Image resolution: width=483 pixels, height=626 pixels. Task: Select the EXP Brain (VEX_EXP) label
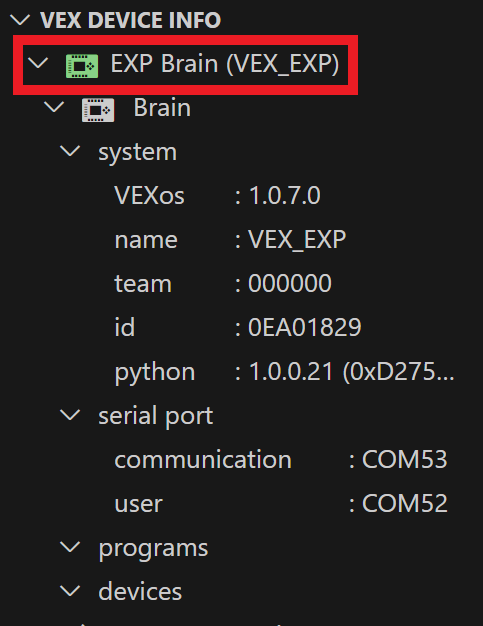225,64
